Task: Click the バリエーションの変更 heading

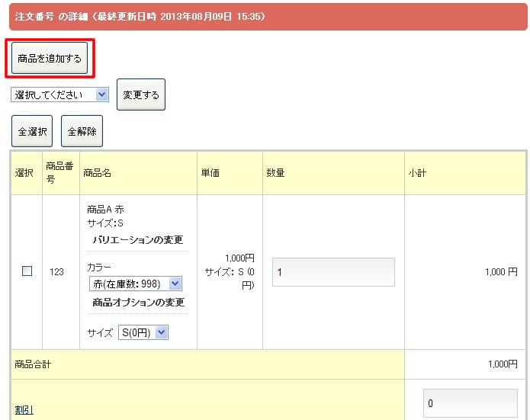Action: [x=138, y=240]
